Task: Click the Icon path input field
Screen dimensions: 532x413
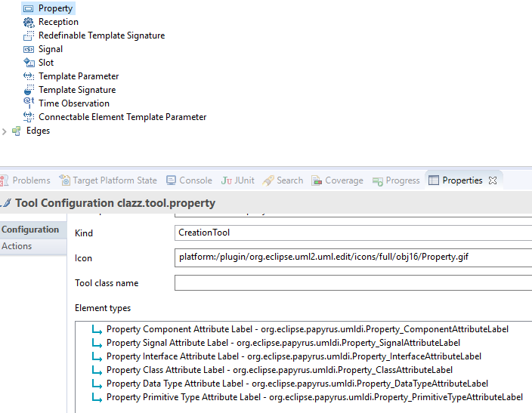Action: pos(353,257)
